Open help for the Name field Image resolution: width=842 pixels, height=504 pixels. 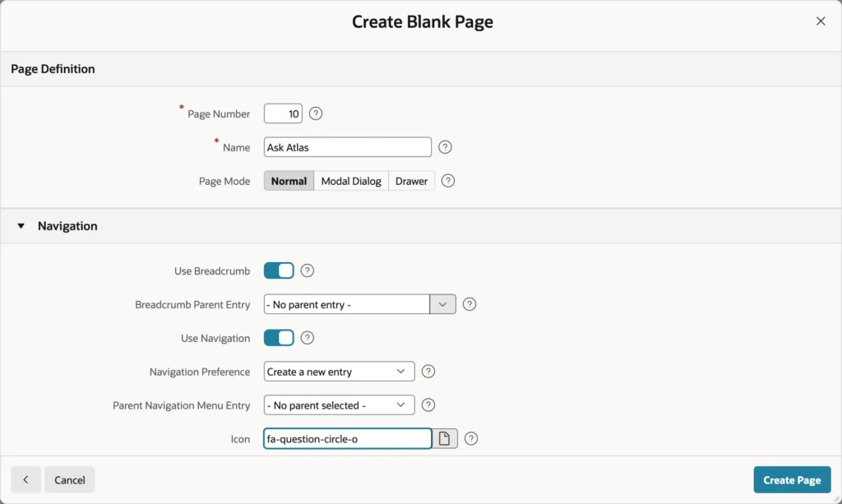click(445, 147)
